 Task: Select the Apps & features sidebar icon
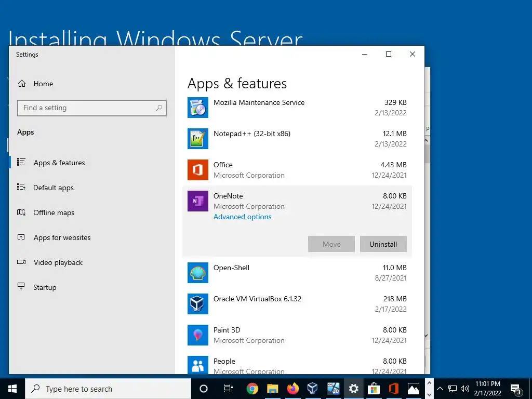click(x=21, y=162)
